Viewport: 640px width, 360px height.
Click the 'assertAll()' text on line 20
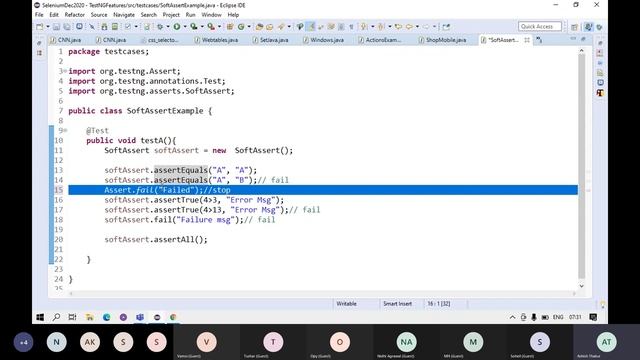[180, 240]
